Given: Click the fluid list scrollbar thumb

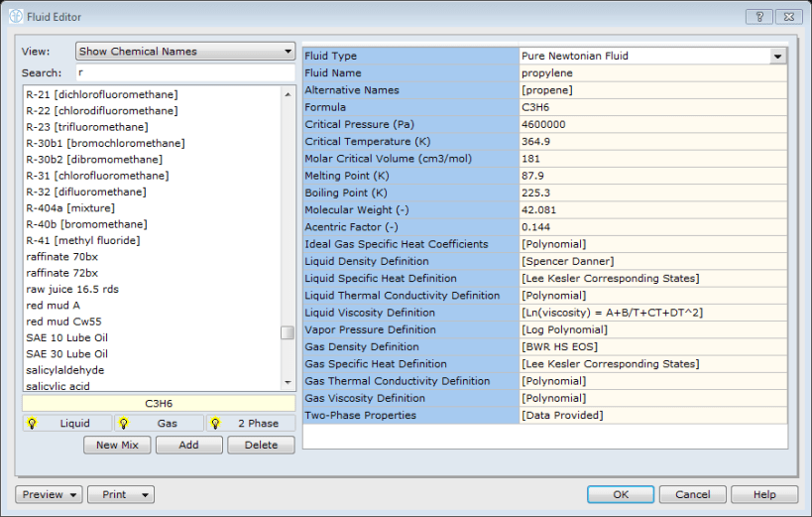Looking at the screenshot, I should tap(288, 332).
